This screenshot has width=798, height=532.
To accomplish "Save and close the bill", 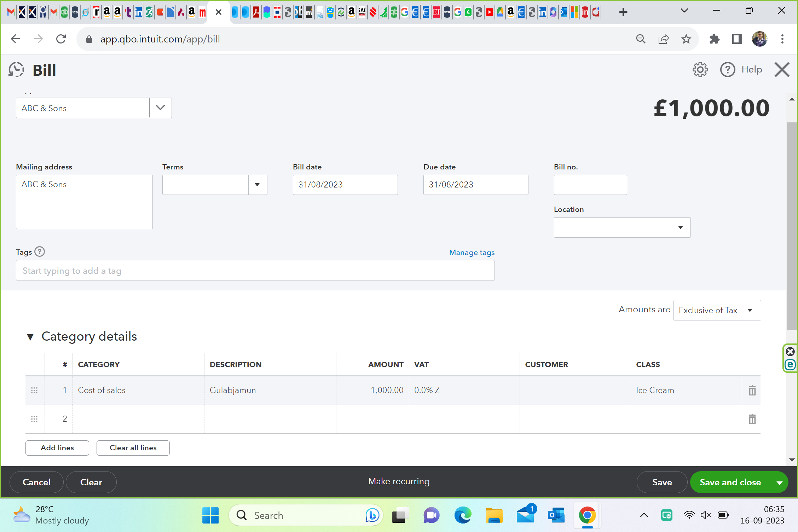I will [x=730, y=482].
